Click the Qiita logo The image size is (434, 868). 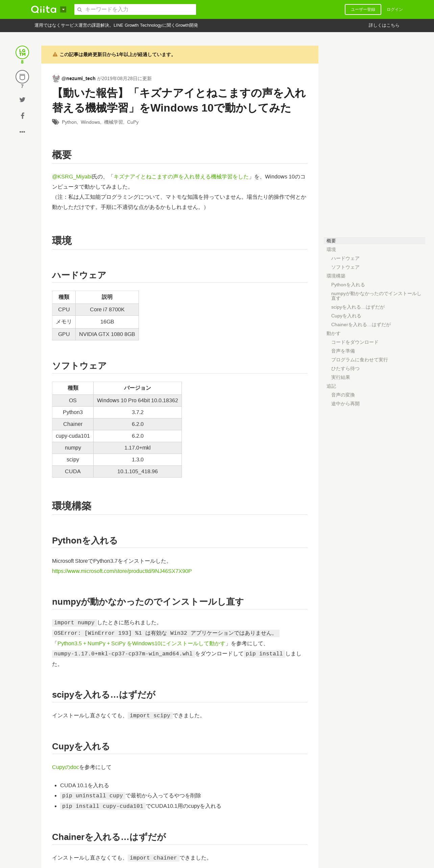pyautogui.click(x=44, y=9)
